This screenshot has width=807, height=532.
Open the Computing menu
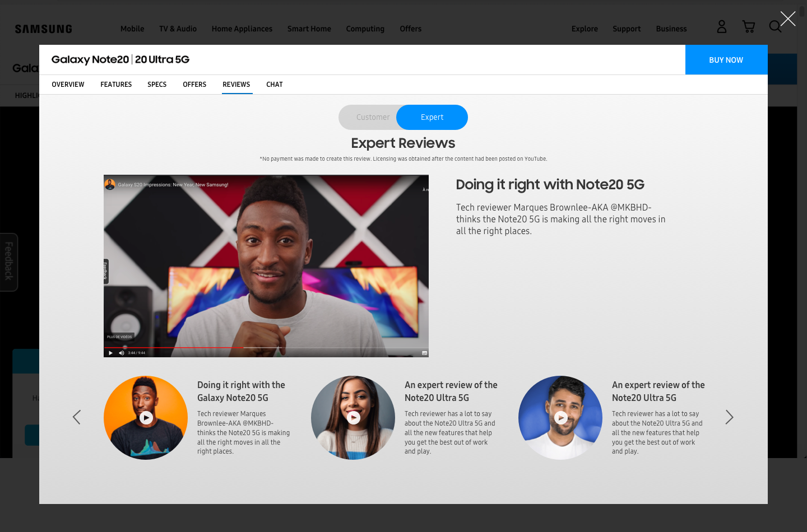point(365,29)
